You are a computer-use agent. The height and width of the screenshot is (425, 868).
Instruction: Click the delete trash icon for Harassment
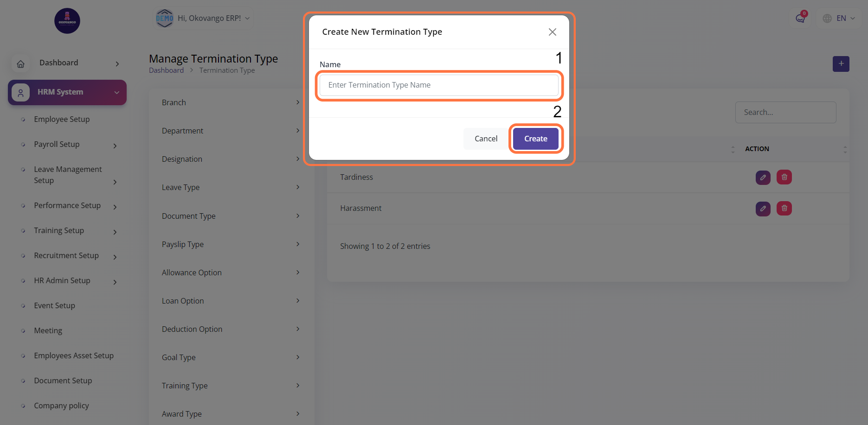[x=784, y=209]
